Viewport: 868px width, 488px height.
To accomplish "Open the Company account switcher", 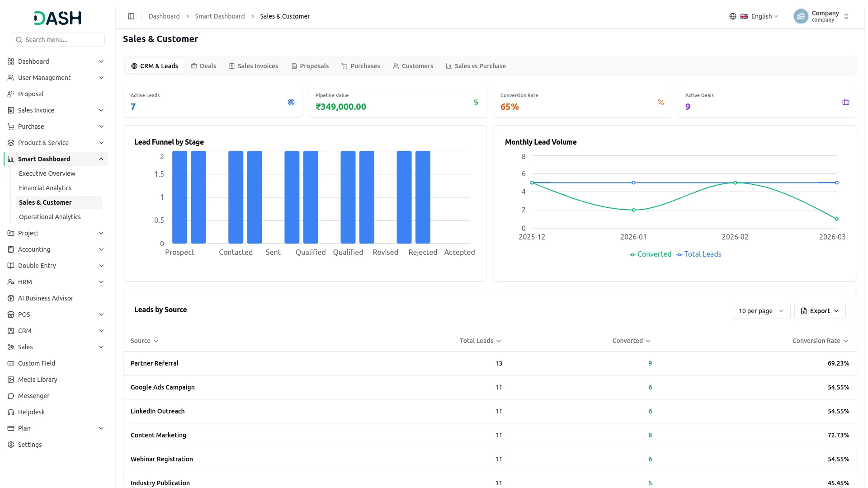I will click(821, 16).
